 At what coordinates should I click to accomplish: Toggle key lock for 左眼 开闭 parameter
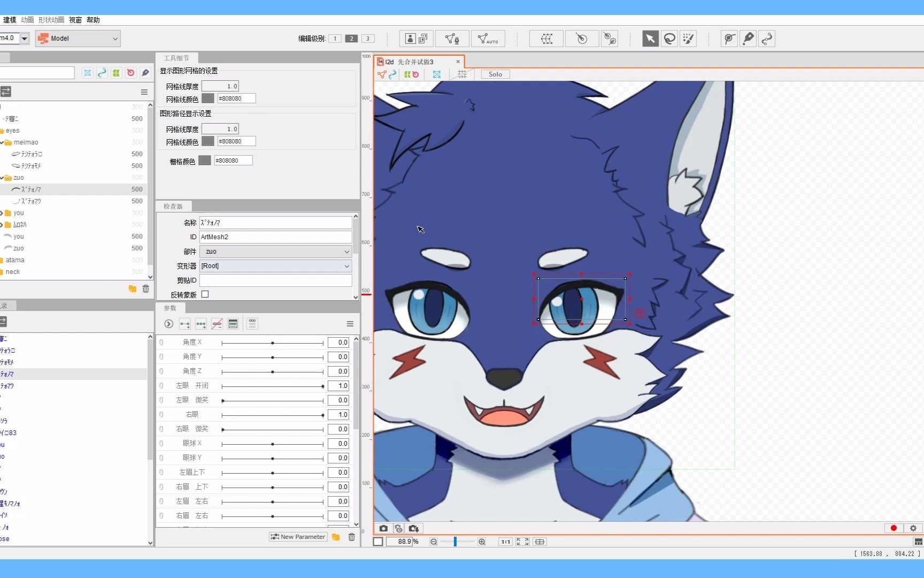(161, 386)
